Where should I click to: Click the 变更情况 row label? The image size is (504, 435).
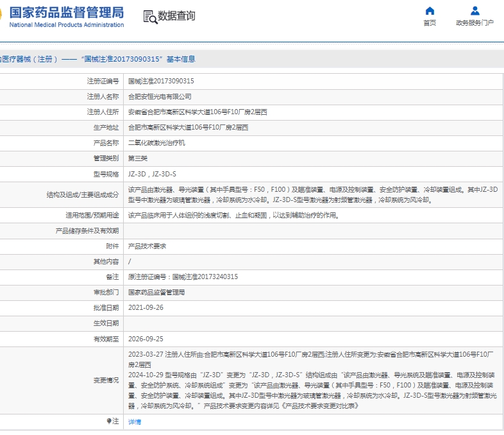tap(106, 380)
